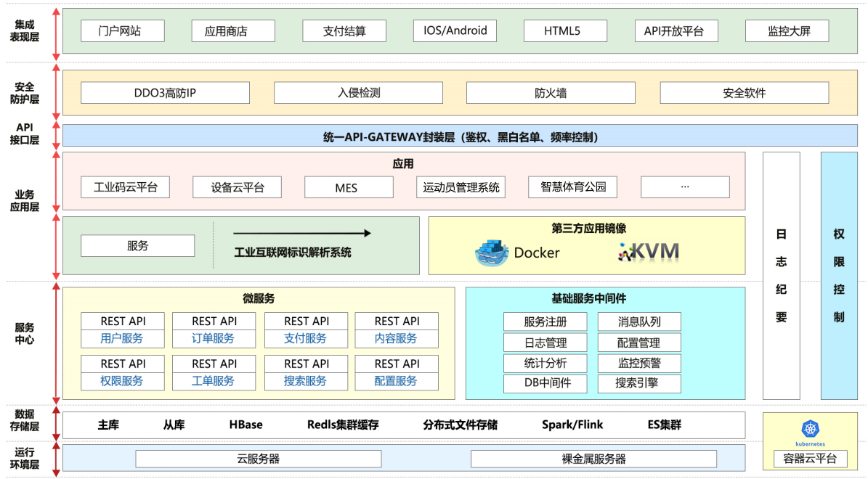Click the 工业互联网标识解析系统 label
Image resolution: width=868 pixels, height=479 pixels.
click(293, 253)
